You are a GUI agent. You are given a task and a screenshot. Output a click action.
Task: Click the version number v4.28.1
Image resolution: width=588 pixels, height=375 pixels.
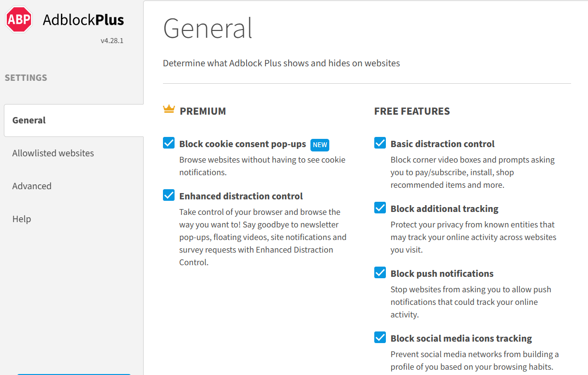tap(112, 41)
